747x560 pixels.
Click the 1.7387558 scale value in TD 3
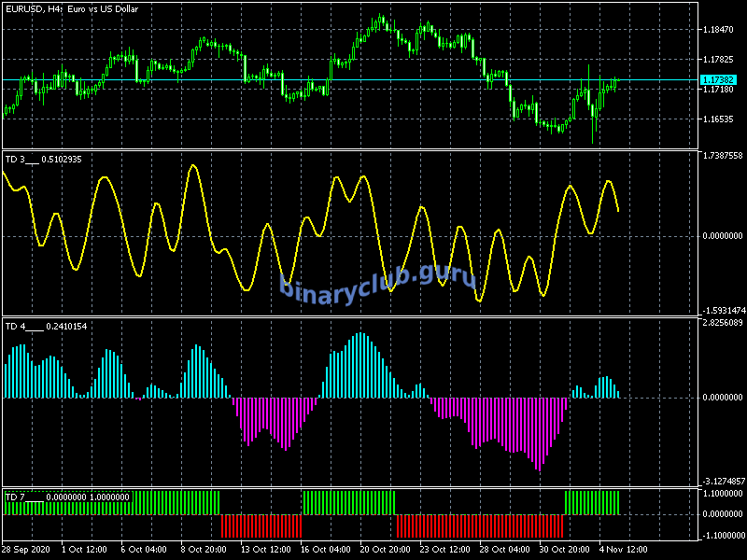[721, 155]
